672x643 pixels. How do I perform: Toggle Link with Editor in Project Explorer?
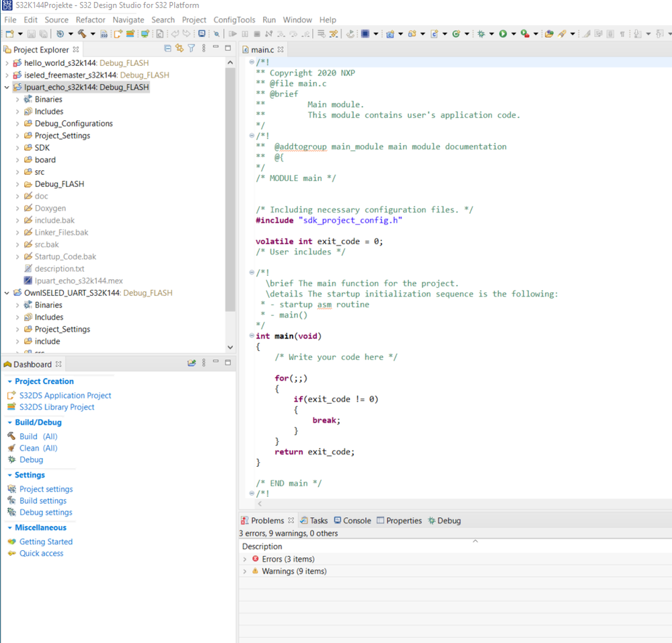click(180, 48)
